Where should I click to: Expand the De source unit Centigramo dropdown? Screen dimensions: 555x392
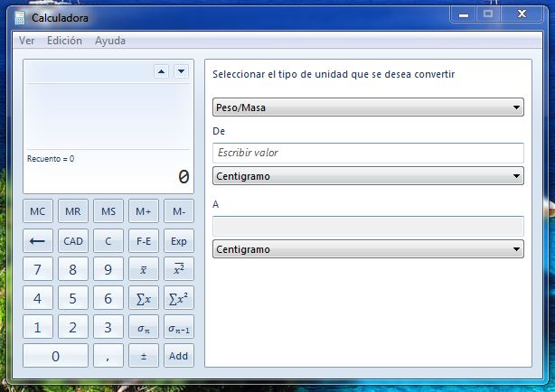[368, 176]
